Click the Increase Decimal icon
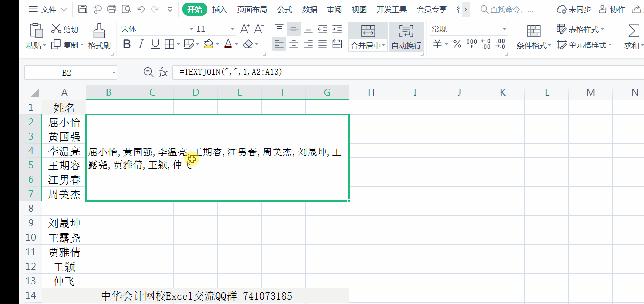This screenshot has width=644, height=304. [486, 44]
